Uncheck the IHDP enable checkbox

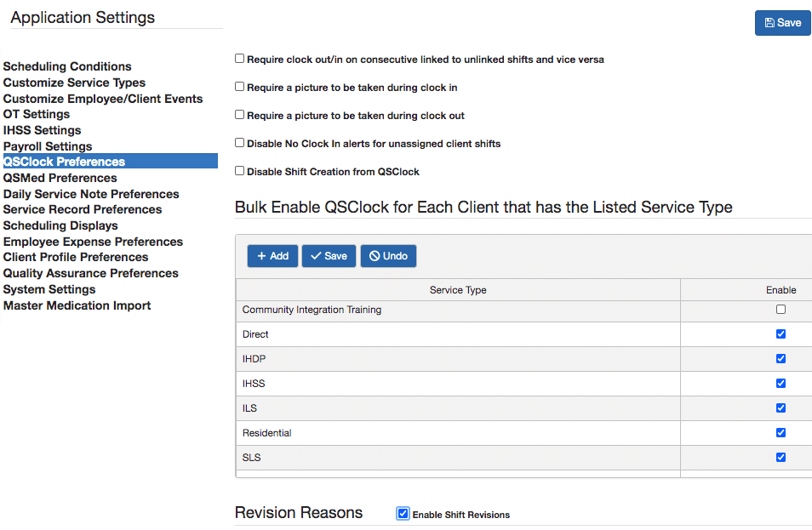coord(781,358)
